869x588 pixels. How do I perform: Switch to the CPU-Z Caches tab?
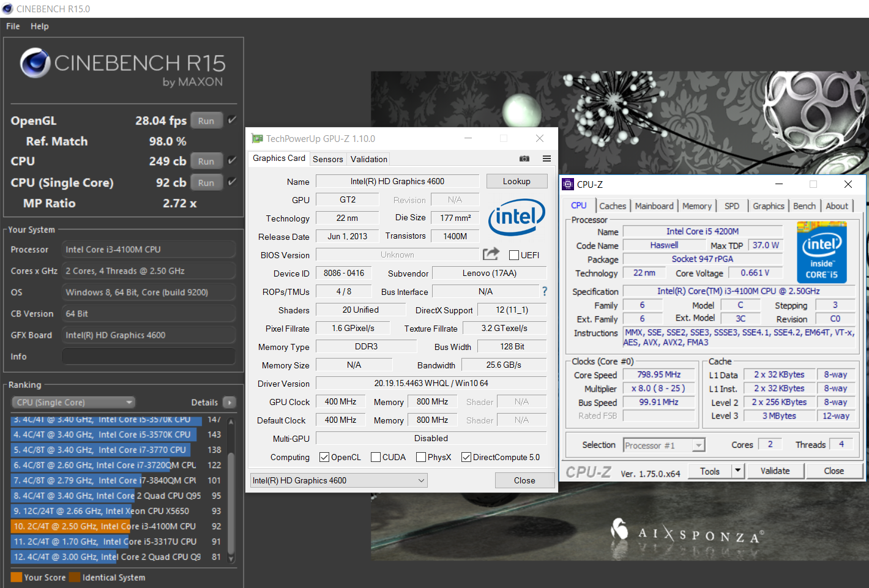click(613, 206)
